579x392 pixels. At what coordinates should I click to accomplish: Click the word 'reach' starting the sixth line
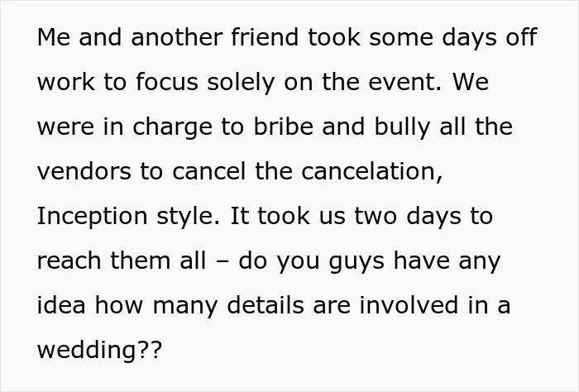tap(69, 261)
